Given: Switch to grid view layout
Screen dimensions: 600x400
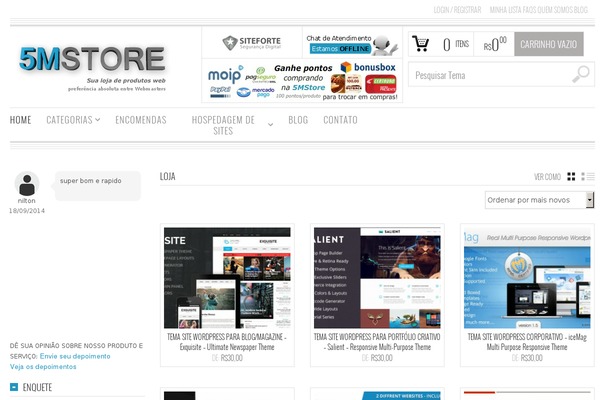Looking at the screenshot, I should coord(571,176).
